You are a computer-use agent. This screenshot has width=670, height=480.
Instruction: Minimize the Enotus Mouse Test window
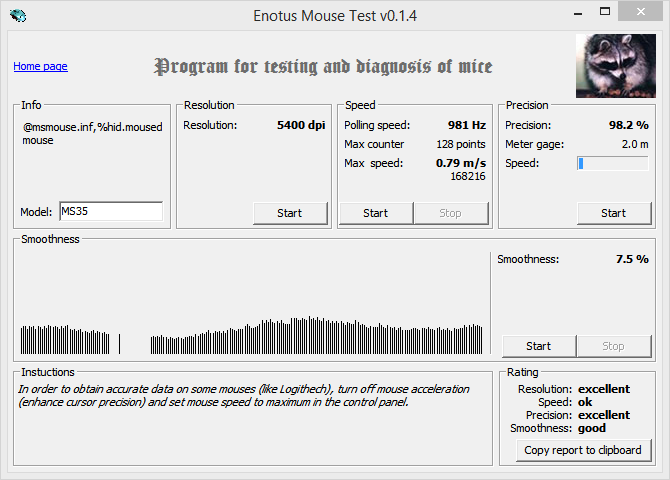tap(578, 12)
